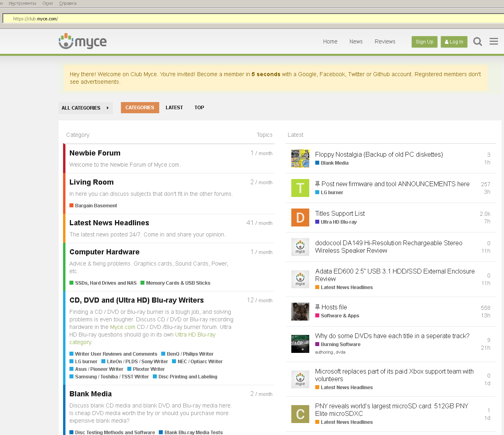Open Asus / Pioneer Writer subcategory
Screen dimensions: 504x435
[97, 369]
